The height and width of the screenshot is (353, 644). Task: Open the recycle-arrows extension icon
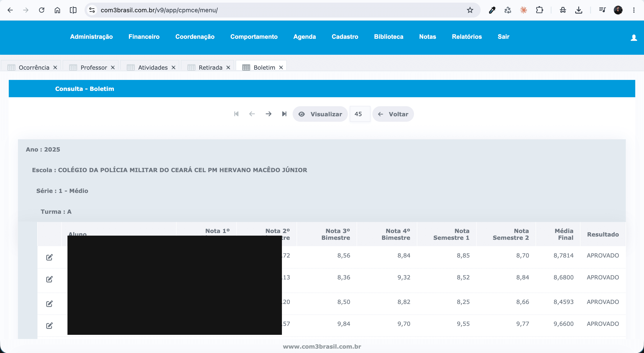coord(508,10)
